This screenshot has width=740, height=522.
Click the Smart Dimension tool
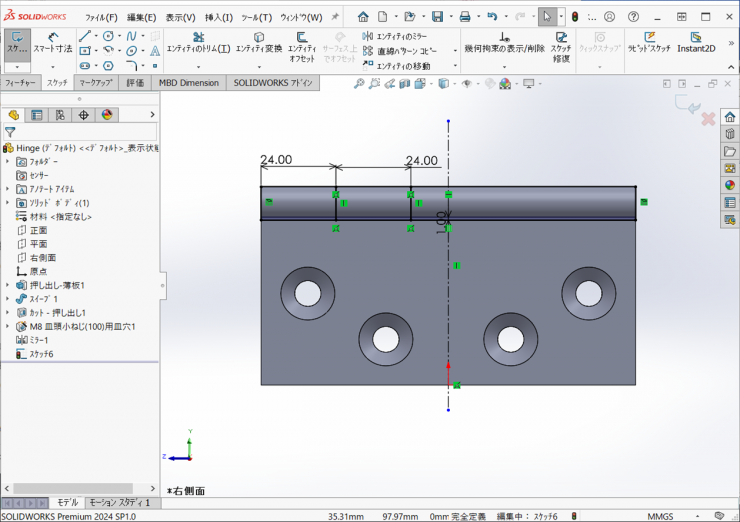coord(51,42)
